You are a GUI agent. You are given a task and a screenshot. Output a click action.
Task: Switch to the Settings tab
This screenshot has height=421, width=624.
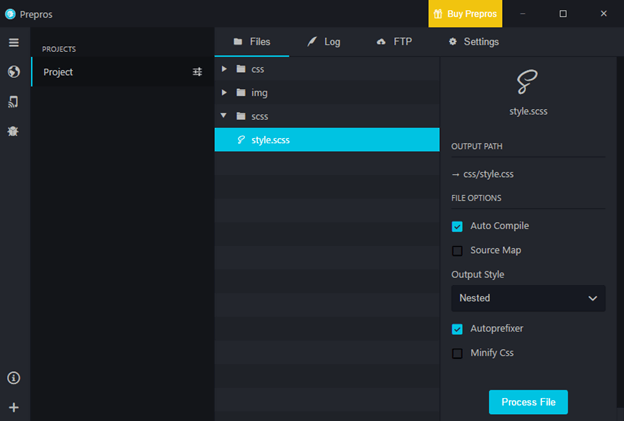click(474, 42)
